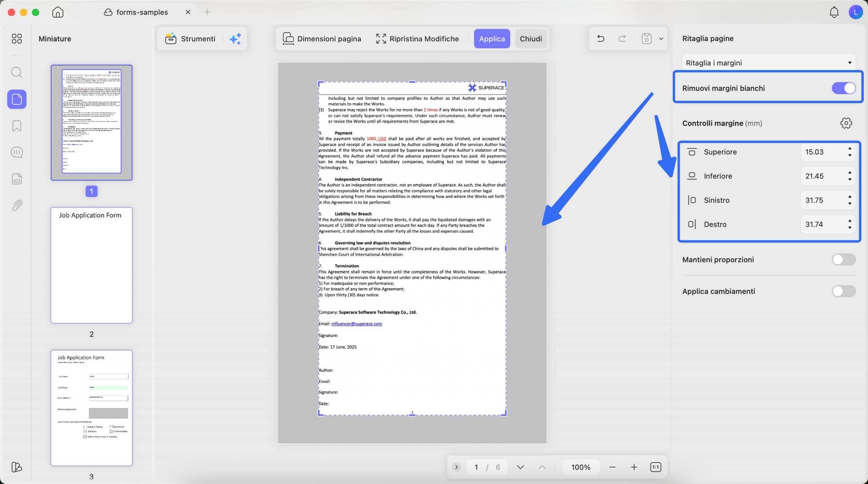Image resolution: width=868 pixels, height=484 pixels.
Task: Zoom in with the plus button
Action: pos(634,467)
